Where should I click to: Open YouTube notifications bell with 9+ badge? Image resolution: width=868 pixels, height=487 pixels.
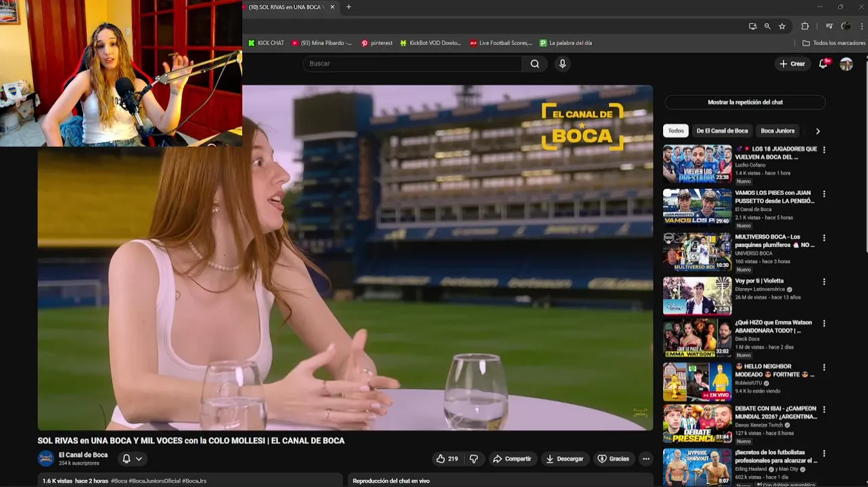[823, 64]
